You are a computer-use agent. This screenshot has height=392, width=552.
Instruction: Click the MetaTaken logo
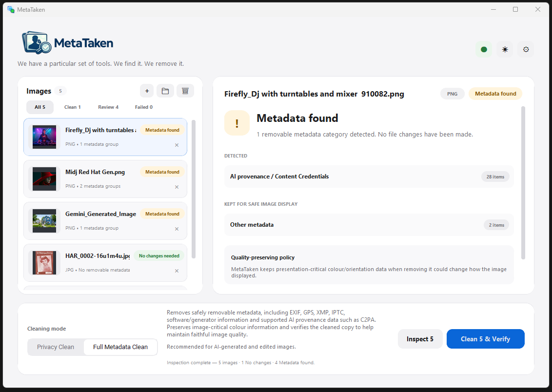point(68,43)
